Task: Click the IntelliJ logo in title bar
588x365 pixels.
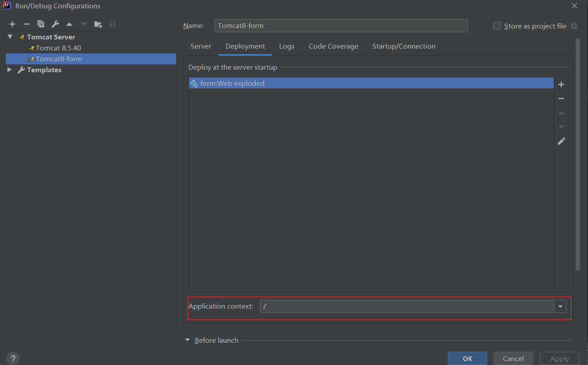Action: tap(7, 6)
